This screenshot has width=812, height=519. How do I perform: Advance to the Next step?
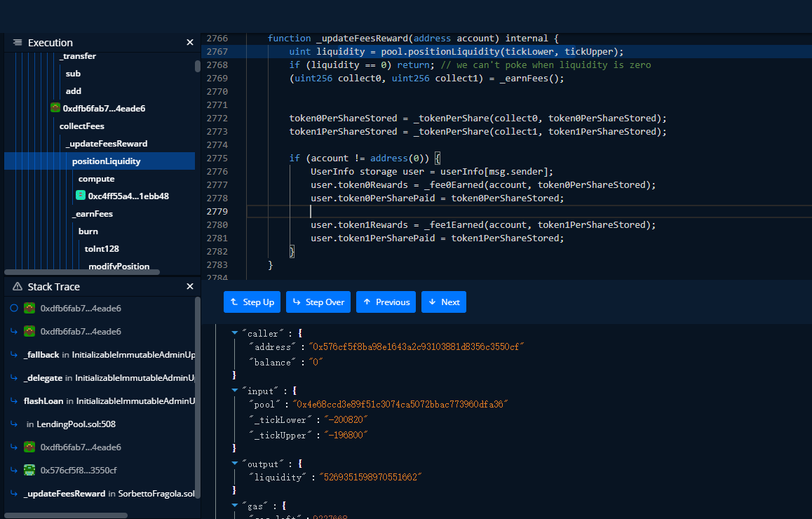444,302
